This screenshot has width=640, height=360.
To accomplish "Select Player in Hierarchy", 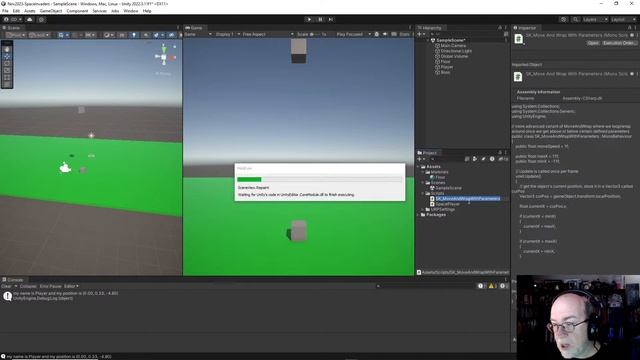I will 447,67.
